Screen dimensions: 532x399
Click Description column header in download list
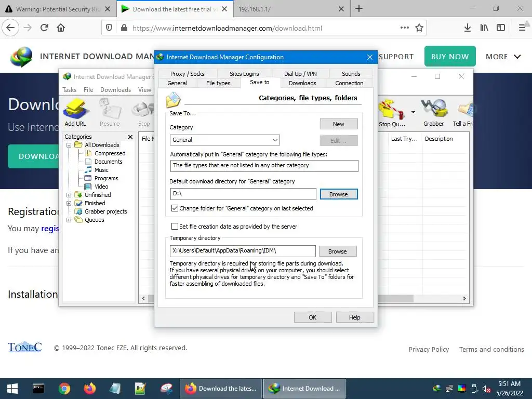pyautogui.click(x=438, y=139)
